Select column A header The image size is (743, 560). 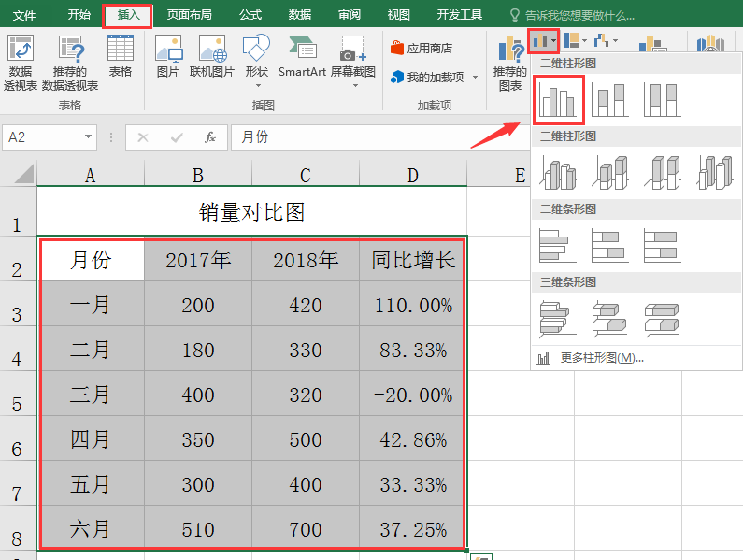tap(90, 175)
